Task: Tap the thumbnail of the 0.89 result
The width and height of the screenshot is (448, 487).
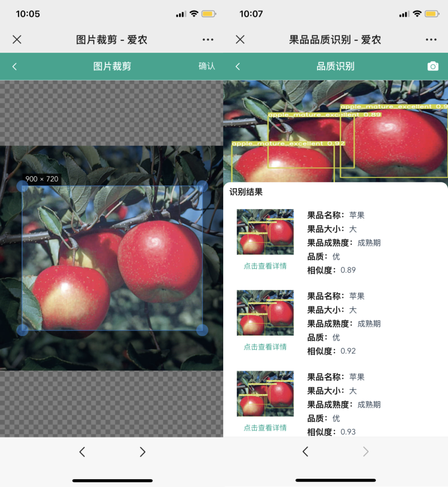Action: tap(265, 232)
